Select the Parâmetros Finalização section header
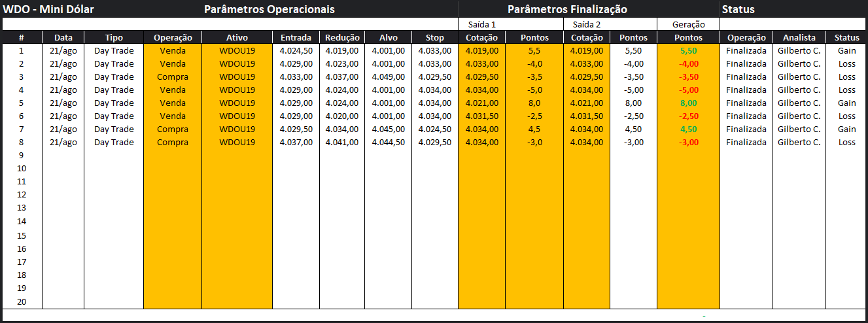 [567, 9]
